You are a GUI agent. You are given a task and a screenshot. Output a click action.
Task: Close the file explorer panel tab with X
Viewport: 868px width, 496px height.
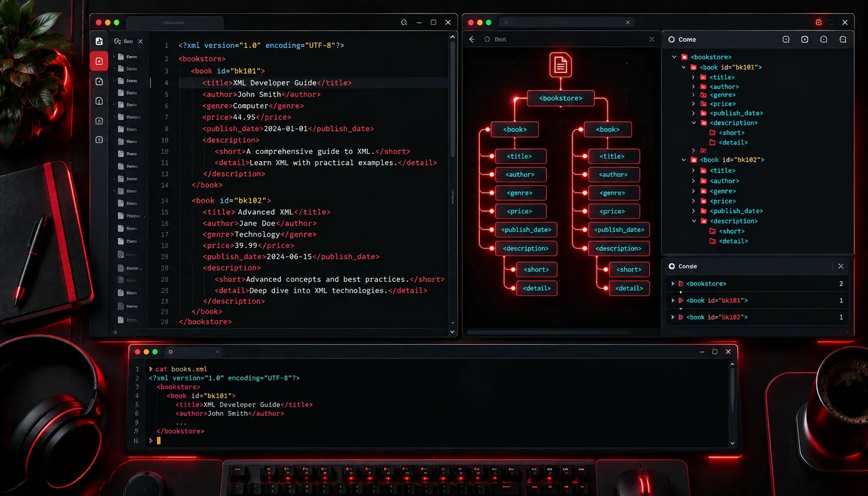tap(140, 41)
